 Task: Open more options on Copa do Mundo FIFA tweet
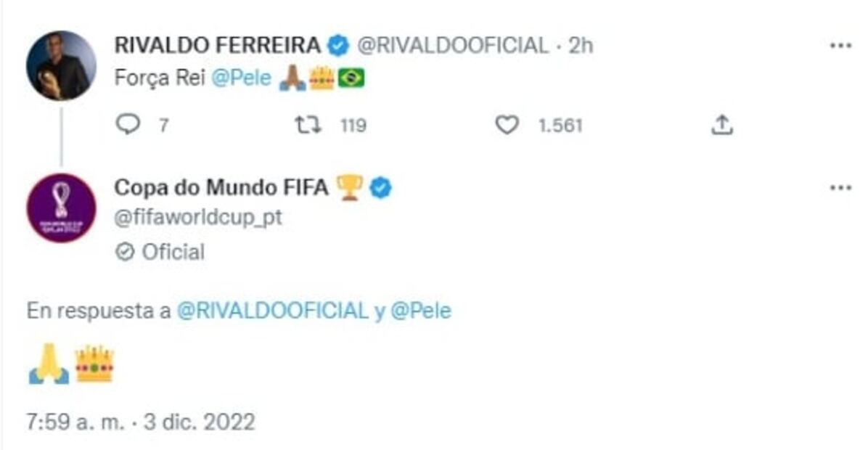click(840, 188)
